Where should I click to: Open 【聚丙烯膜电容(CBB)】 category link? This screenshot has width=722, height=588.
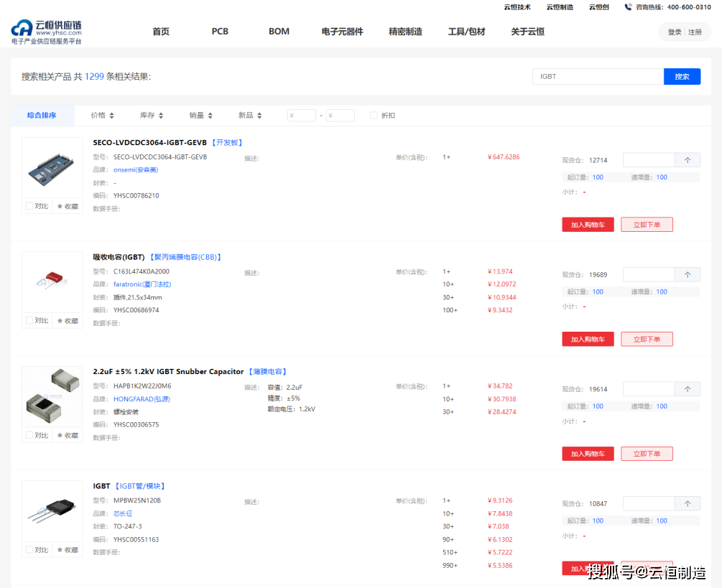click(x=185, y=257)
